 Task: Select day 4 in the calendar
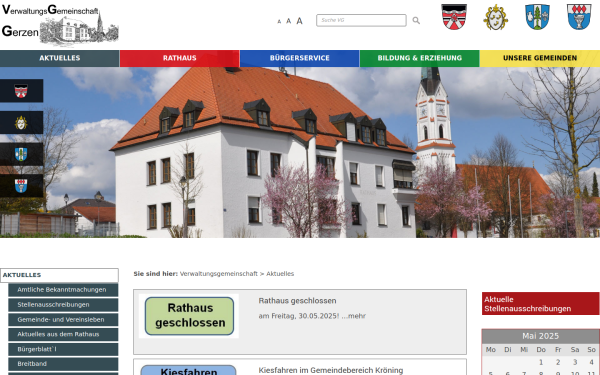[591, 362]
